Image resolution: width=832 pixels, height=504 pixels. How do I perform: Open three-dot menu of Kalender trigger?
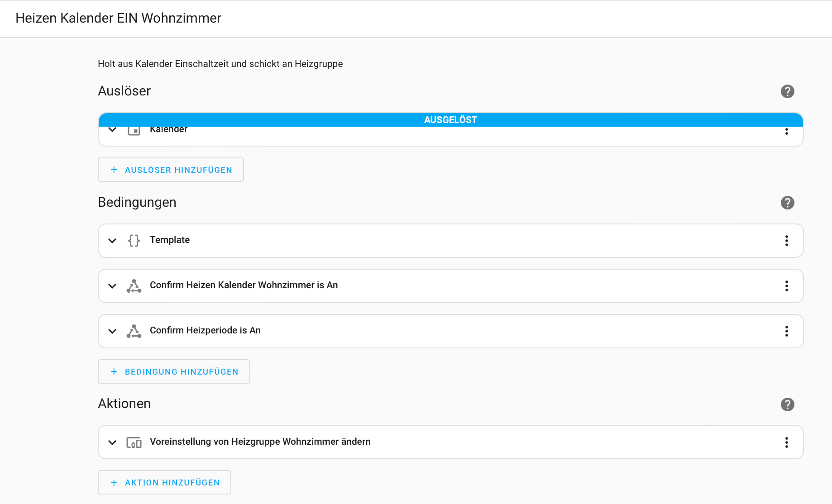[786, 132]
